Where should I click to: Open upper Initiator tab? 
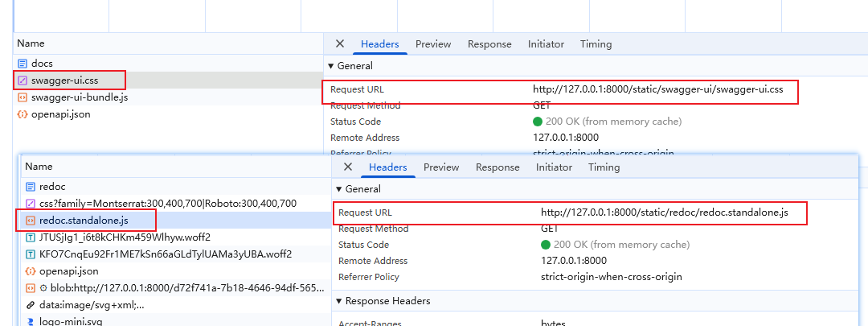pos(546,43)
